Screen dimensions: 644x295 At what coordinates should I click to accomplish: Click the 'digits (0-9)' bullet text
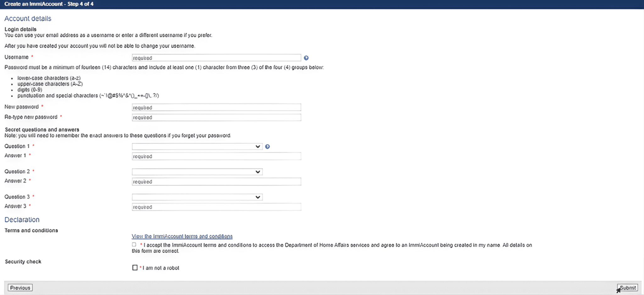click(x=30, y=90)
